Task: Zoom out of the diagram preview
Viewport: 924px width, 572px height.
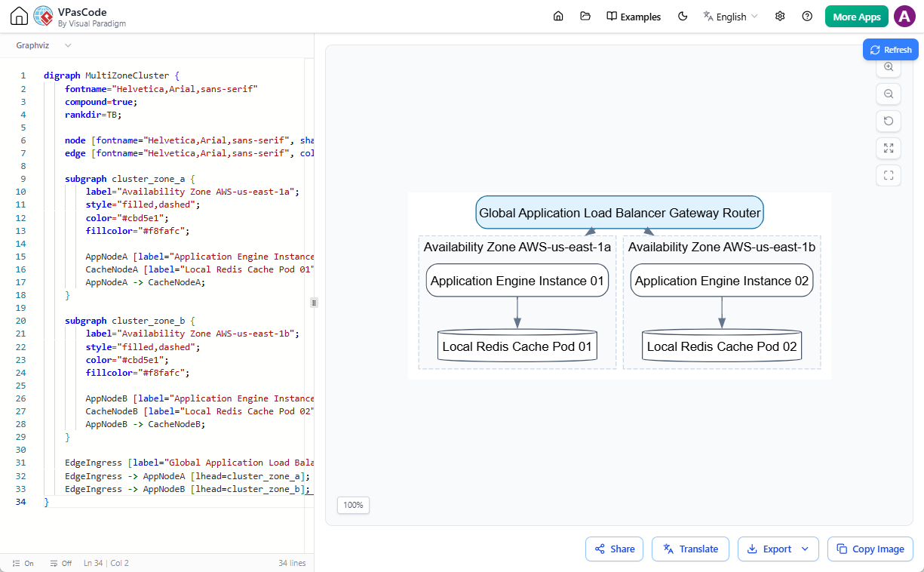Action: pos(889,94)
